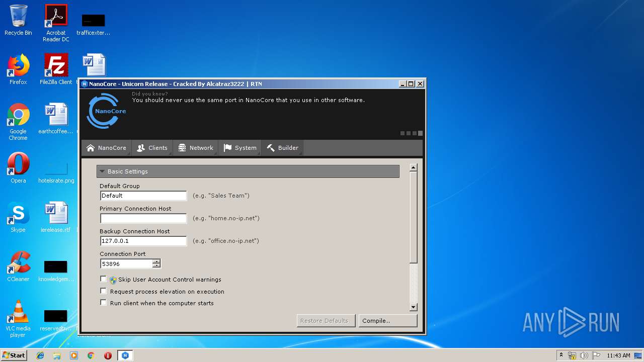Image resolution: width=644 pixels, height=362 pixels.
Task: Click the first tip indicator square
Action: pos(403,133)
